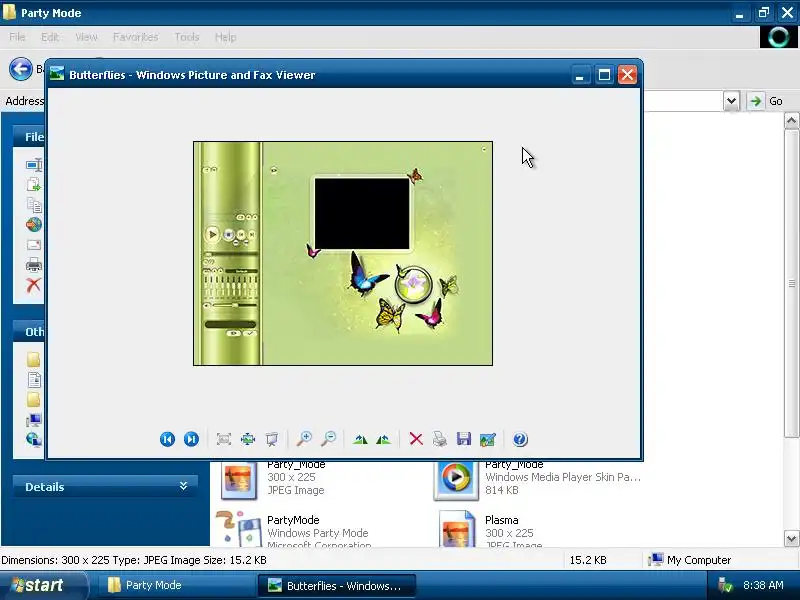Viewport: 800px width, 600px height.
Task: Click the My Computer status bar entry
Action: tap(689, 560)
